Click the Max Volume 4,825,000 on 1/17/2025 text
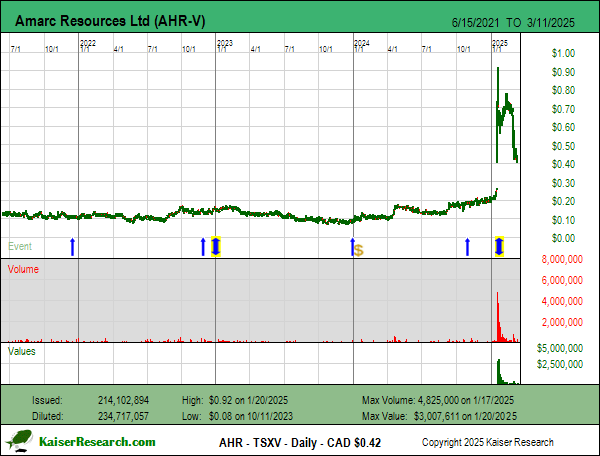 coord(438,401)
